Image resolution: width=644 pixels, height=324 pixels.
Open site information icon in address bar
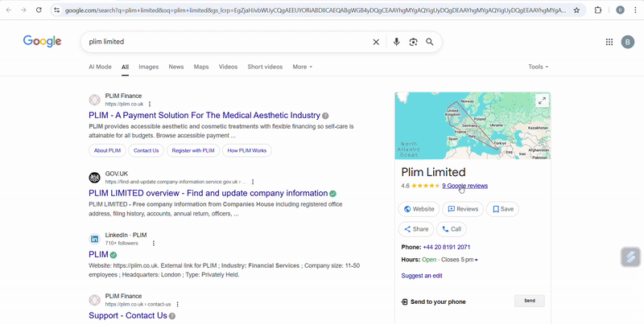(x=56, y=10)
